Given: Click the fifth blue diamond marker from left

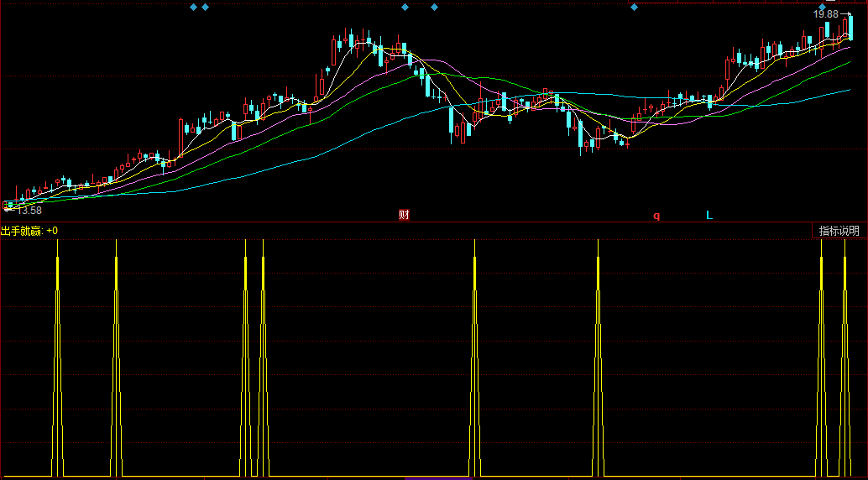Looking at the screenshot, I should (x=634, y=8).
